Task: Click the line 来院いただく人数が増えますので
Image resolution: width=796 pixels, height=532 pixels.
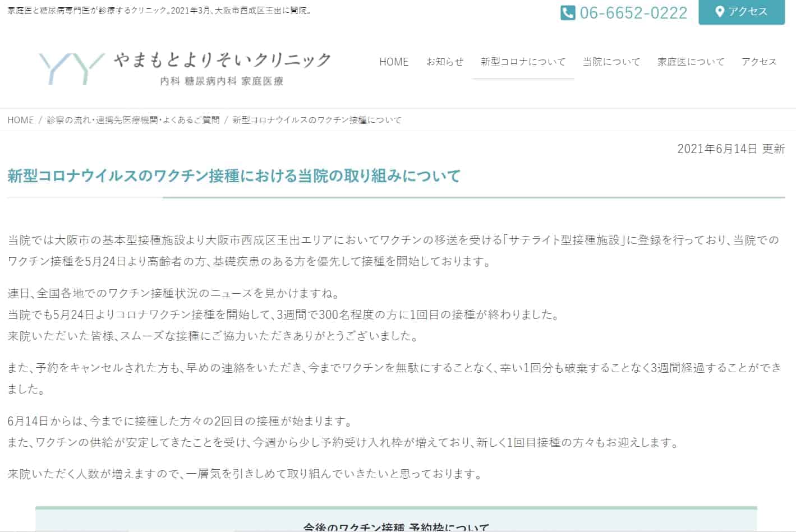Action: (x=246, y=474)
